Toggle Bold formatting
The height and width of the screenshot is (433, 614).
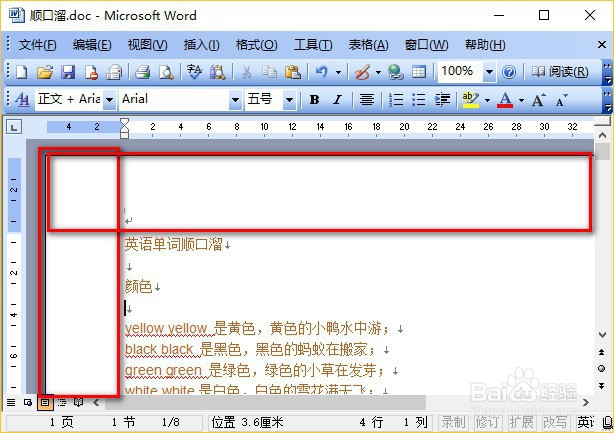pos(314,100)
